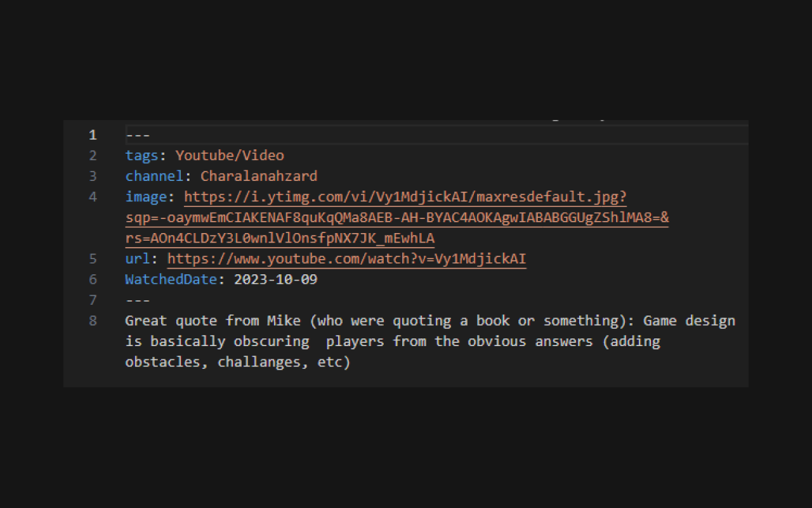Click line number 3 in the gutter

93,176
